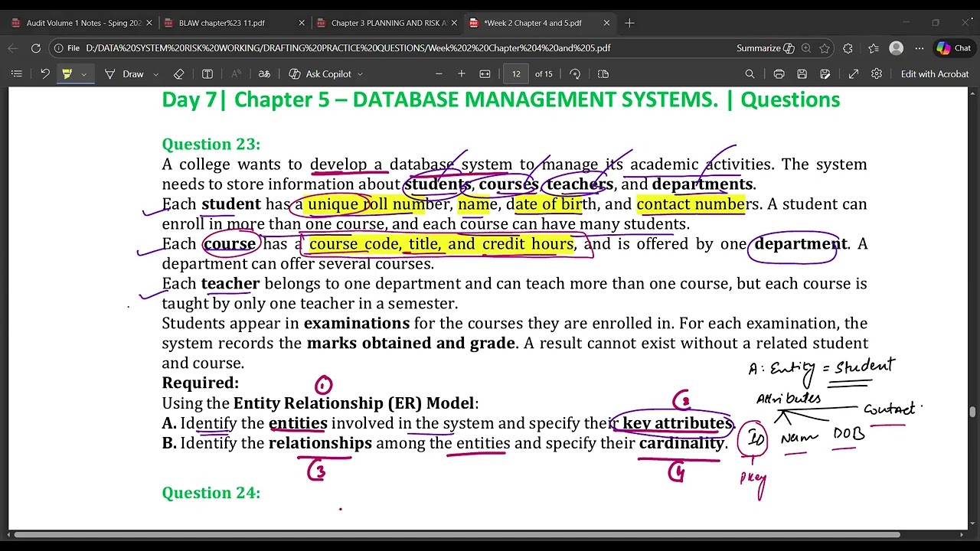Toggle Fit to width view
The width and height of the screenshot is (980, 551).
pos(485,74)
